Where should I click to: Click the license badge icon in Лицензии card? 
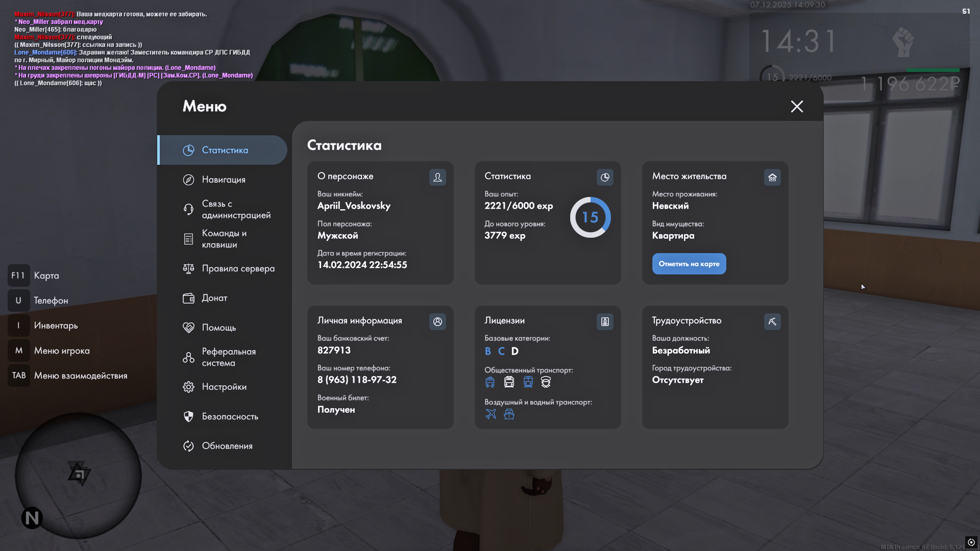pos(605,321)
